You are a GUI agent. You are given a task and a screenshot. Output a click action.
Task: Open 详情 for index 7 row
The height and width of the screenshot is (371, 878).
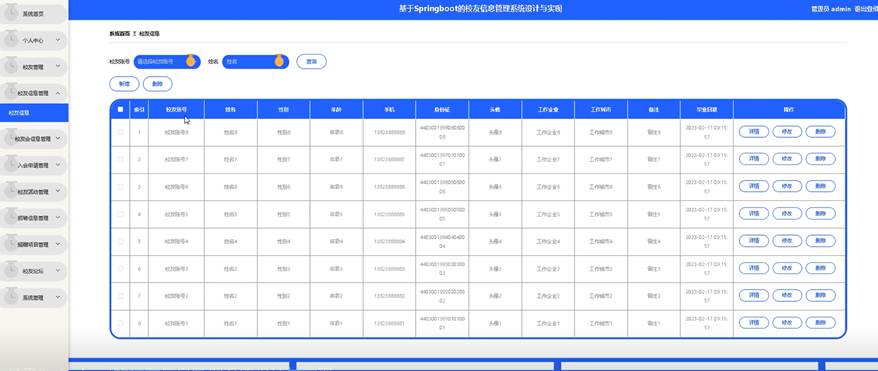click(x=754, y=295)
